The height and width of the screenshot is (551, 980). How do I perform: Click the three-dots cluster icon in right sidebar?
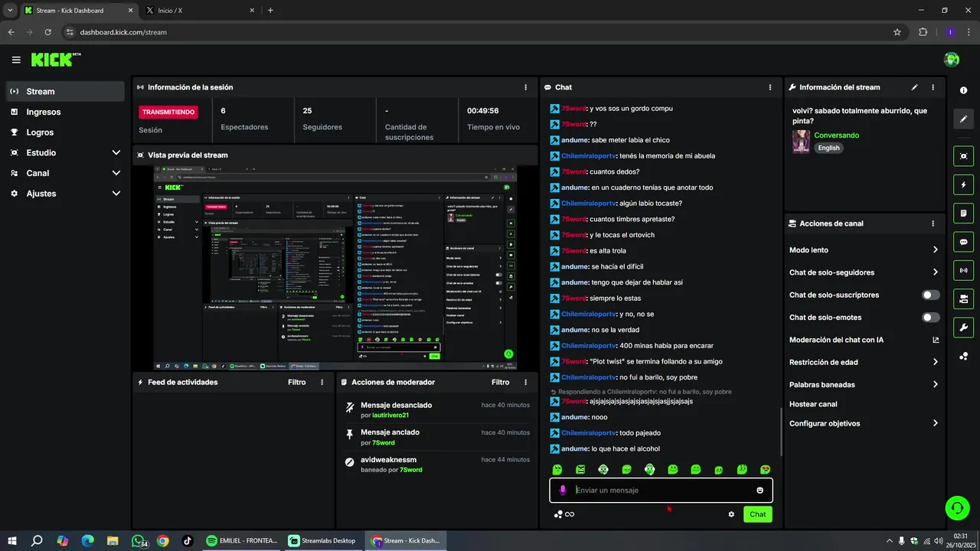(963, 357)
